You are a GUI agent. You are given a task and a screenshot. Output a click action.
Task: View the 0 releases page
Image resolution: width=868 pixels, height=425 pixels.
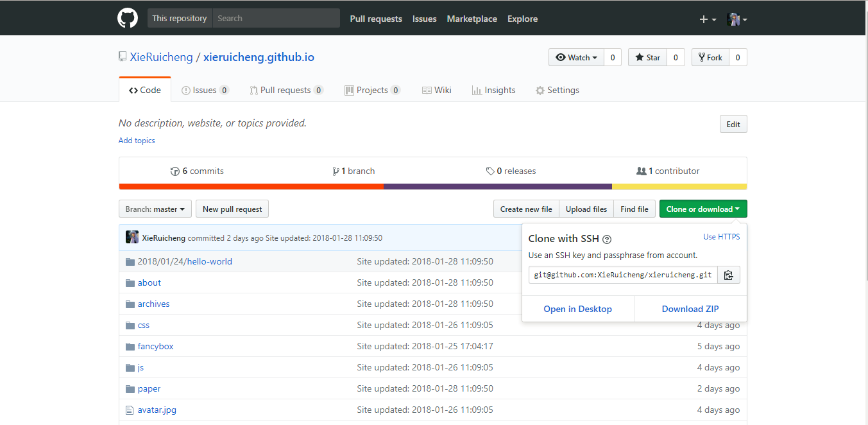point(511,171)
